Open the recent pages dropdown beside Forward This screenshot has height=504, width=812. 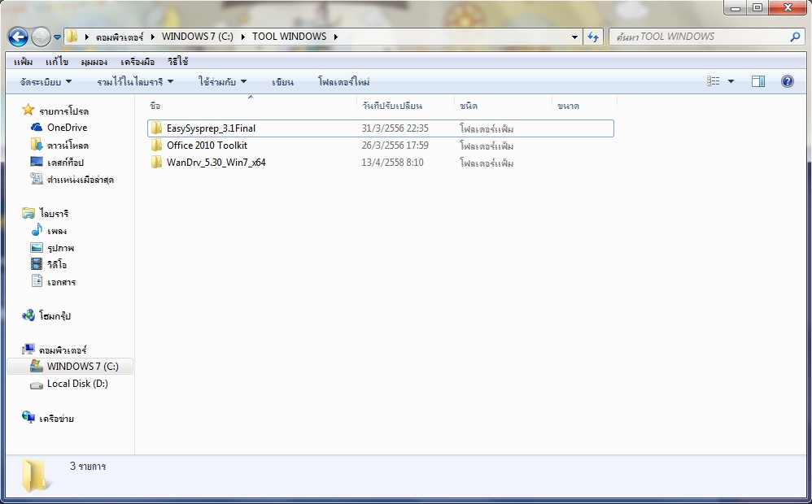[x=57, y=37]
